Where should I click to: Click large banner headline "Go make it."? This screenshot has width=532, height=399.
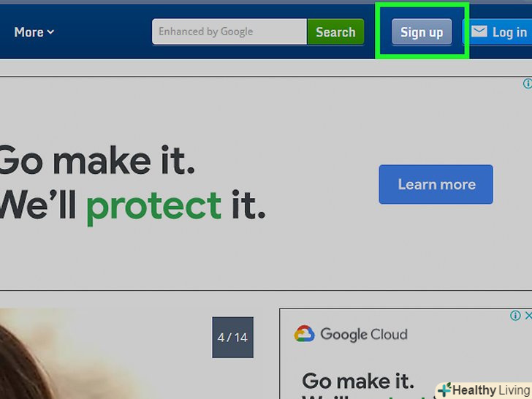tap(97, 160)
